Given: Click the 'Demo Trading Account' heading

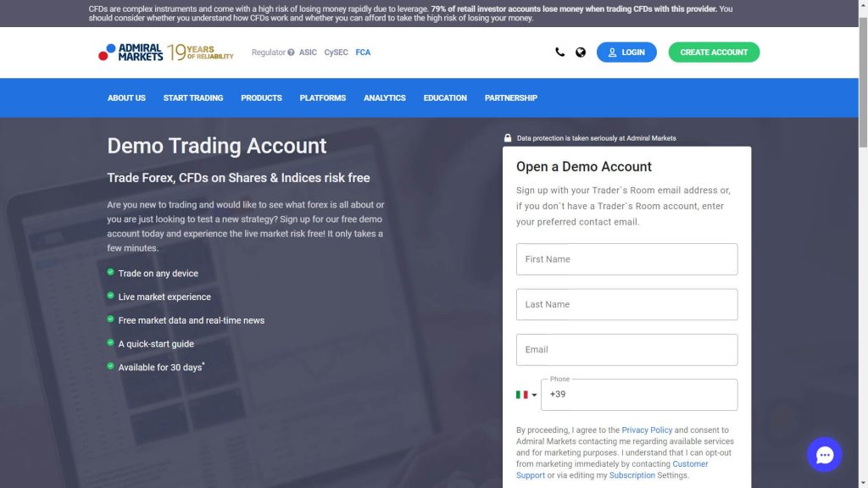Looking at the screenshot, I should tap(216, 146).
